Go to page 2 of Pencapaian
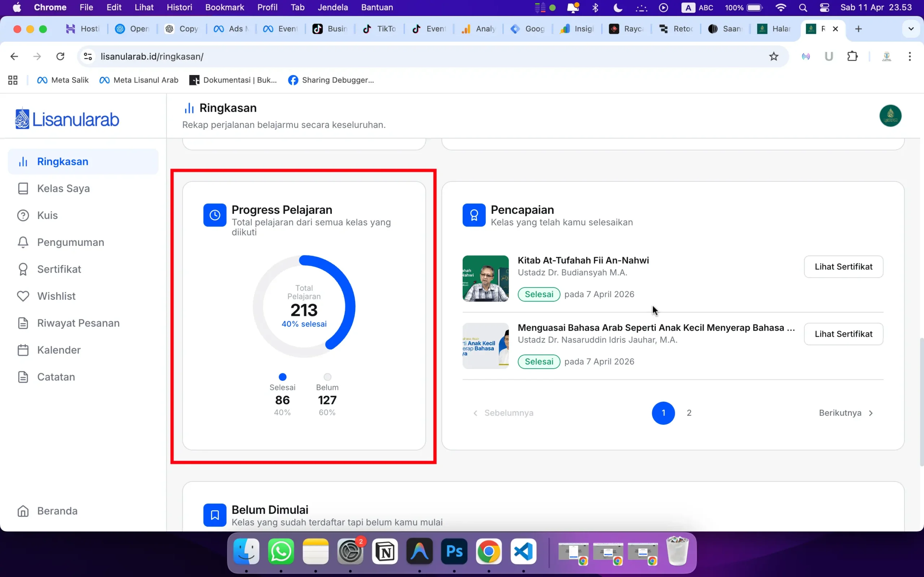The image size is (924, 577). pyautogui.click(x=689, y=413)
